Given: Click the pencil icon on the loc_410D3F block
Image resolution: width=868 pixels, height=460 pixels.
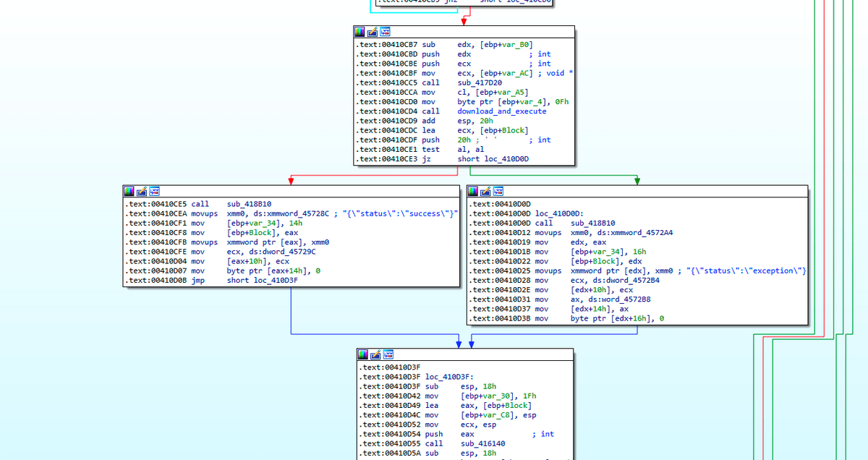Looking at the screenshot, I should click(376, 354).
